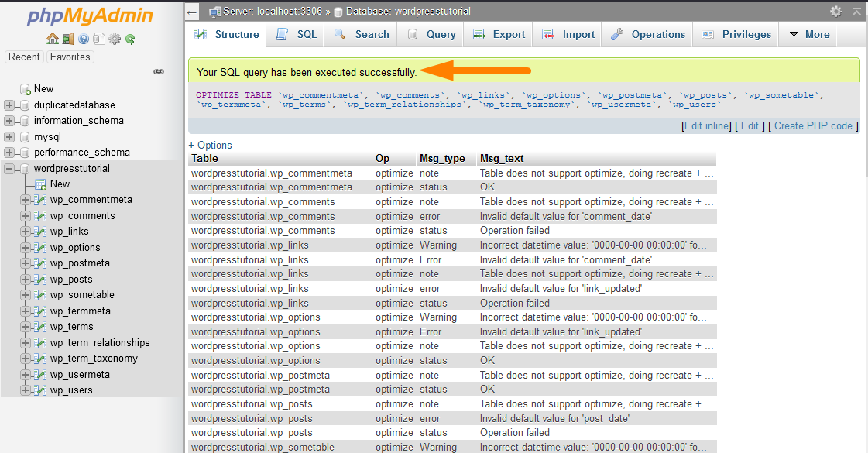Collapse the top menu with double-arrow icon
This screenshot has width=868, height=453.
point(856,11)
